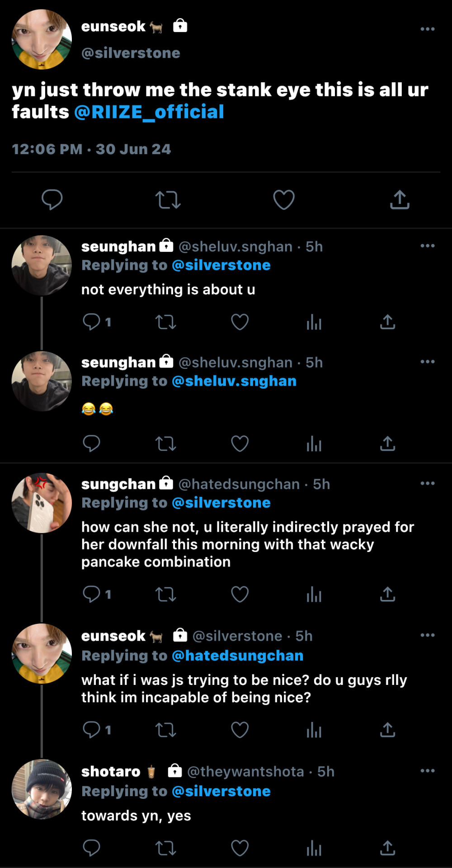Viewport: 452px width, 868px height.
Task: Reply to eunseok's main tweet
Action: [x=52, y=199]
